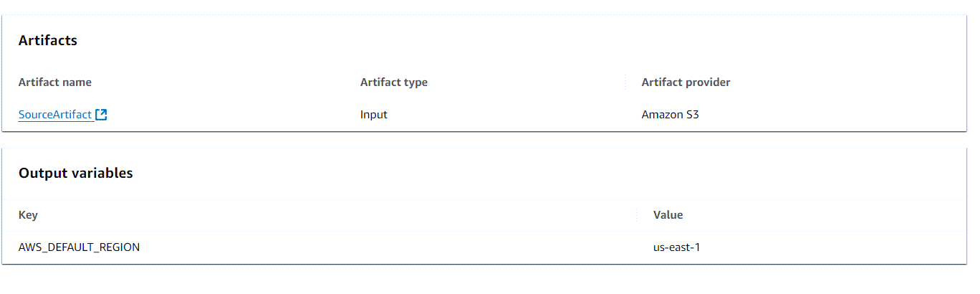The image size is (980, 294).
Task: Click column divider left of Artifact provider
Action: [x=625, y=82]
